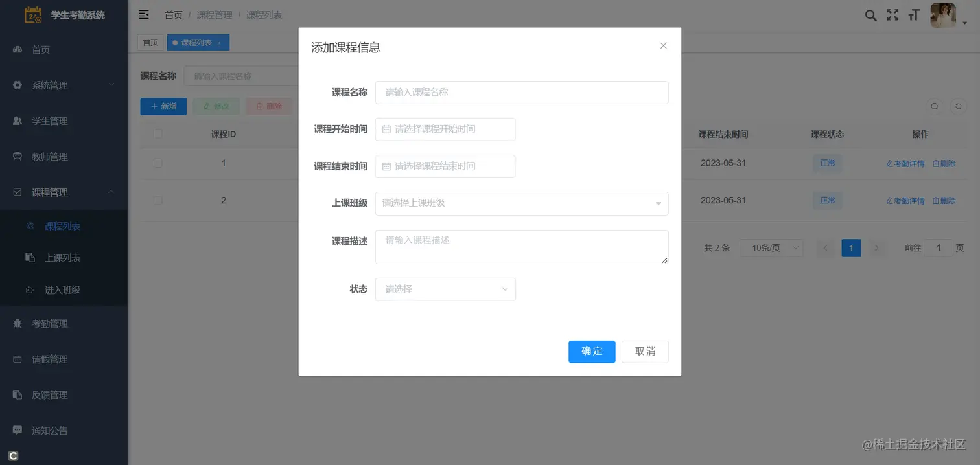
Task: Click the 反馈管理 sidebar icon
Action: (17, 394)
